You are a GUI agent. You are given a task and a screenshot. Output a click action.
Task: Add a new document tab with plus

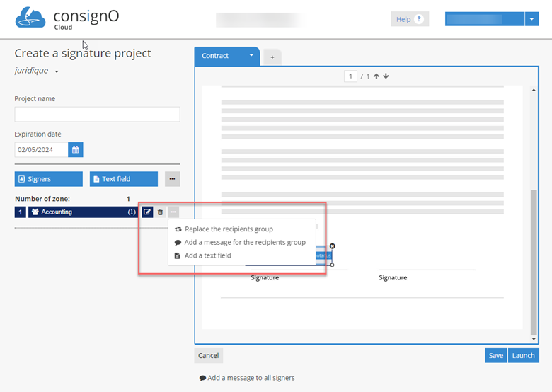point(272,57)
